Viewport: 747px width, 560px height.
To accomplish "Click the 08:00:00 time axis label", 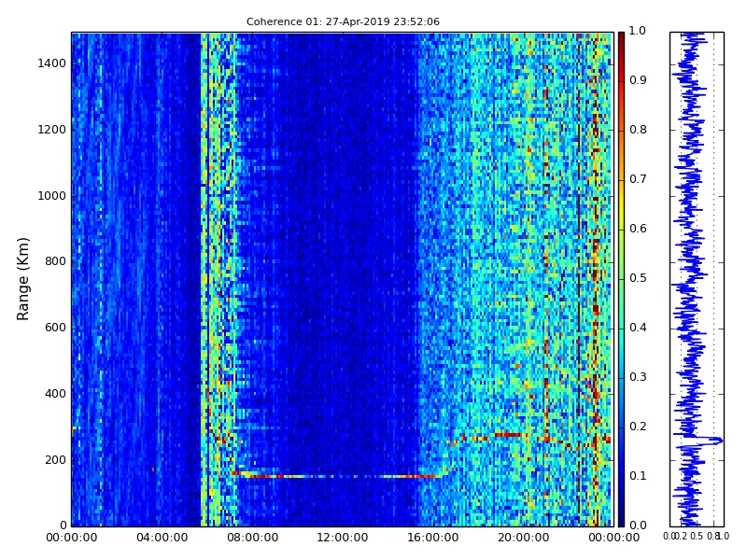I will [x=252, y=538].
